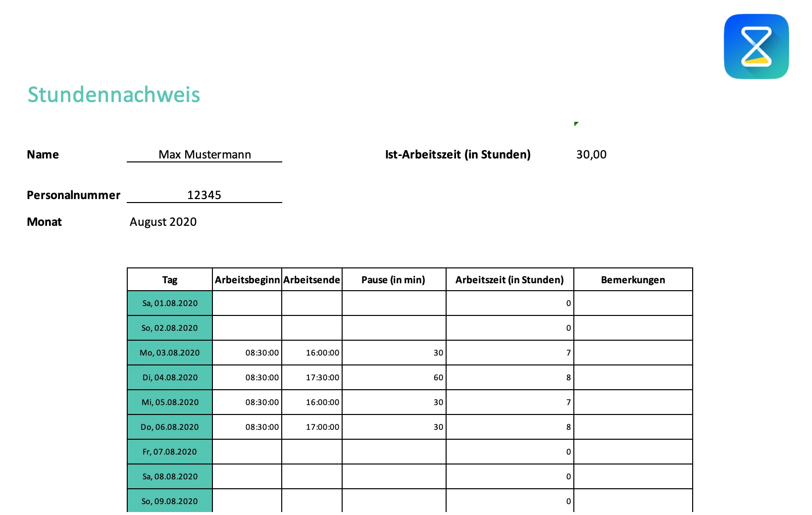Image resolution: width=812 pixels, height=515 pixels.
Task: Click the hourglass app logo icon
Action: (756, 47)
